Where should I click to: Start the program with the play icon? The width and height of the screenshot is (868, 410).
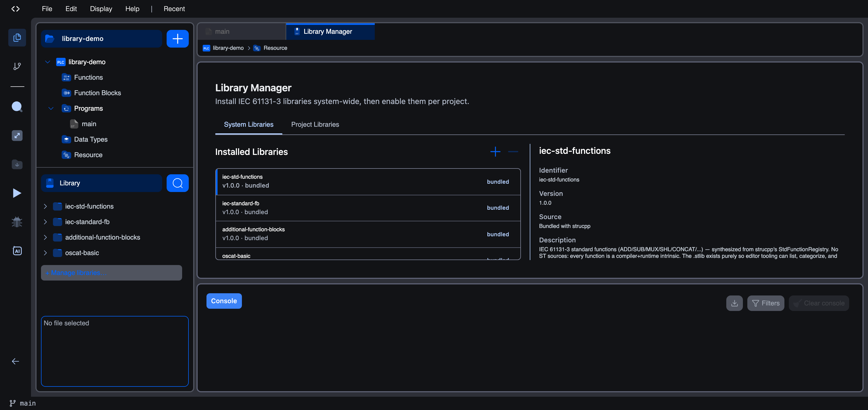[x=17, y=193]
